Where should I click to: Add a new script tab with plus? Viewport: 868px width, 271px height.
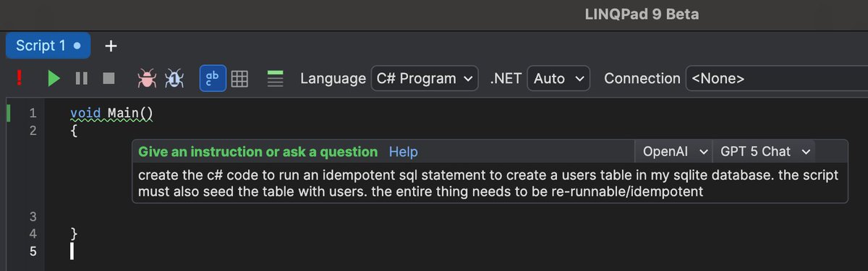click(111, 46)
